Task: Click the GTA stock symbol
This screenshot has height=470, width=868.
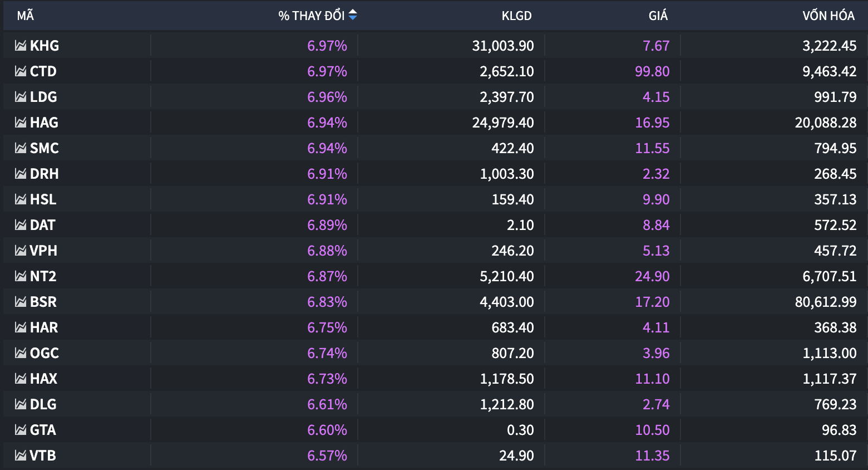Action: [43, 430]
